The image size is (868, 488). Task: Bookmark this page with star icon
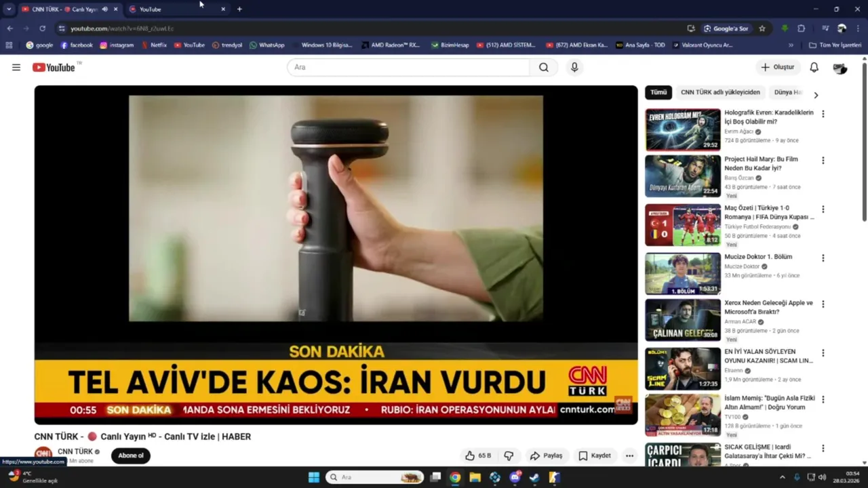762,28
